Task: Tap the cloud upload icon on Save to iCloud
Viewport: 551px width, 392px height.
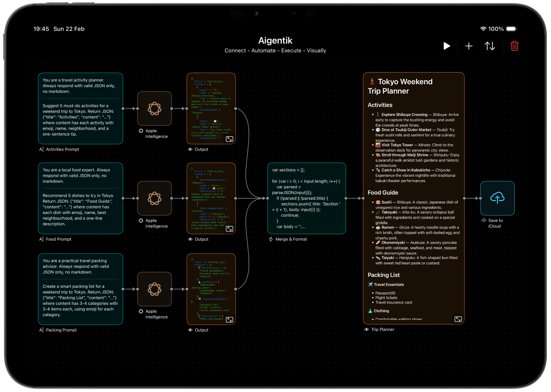Action: [497, 198]
